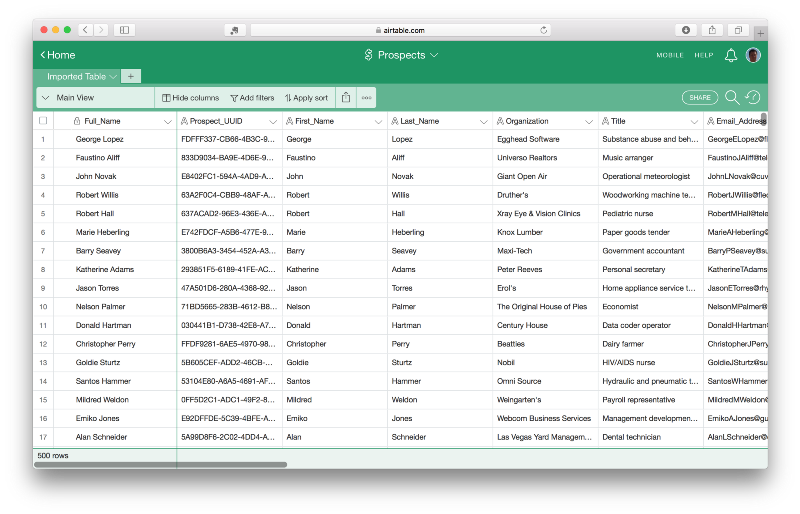Viewport: 800px width, 514px height.
Task: Open the Safari share sheet icon
Action: pos(712,30)
